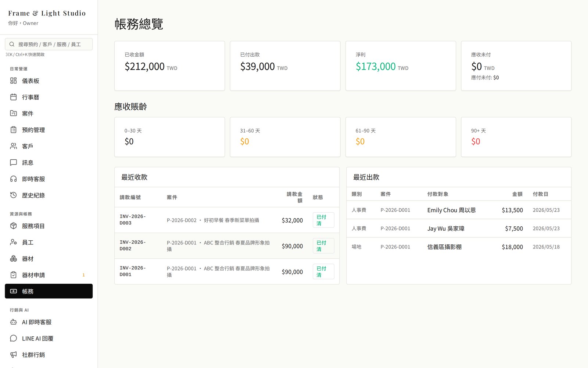
Task: Click the megaphone icon beside 社群行銷
Action: (x=14, y=355)
